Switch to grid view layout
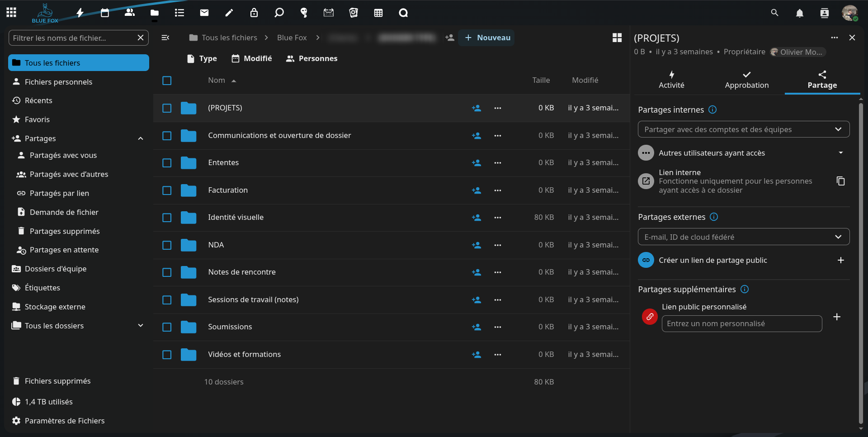868x437 pixels. [617, 38]
